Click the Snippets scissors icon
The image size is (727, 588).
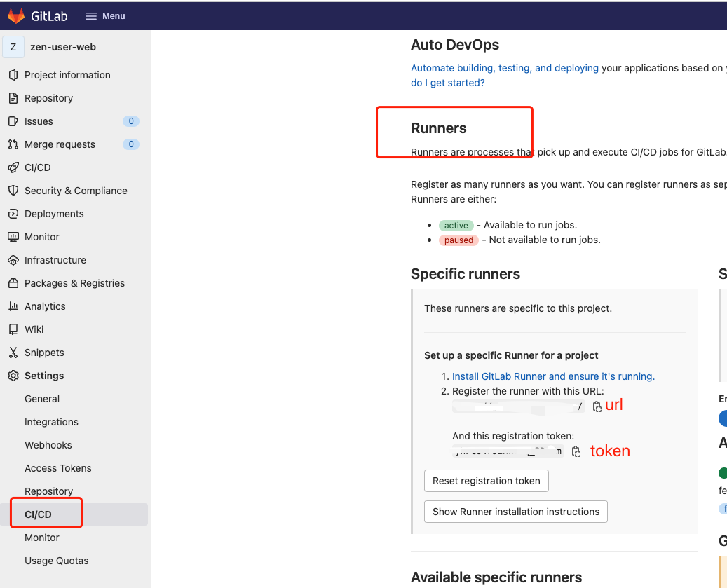pyautogui.click(x=13, y=353)
